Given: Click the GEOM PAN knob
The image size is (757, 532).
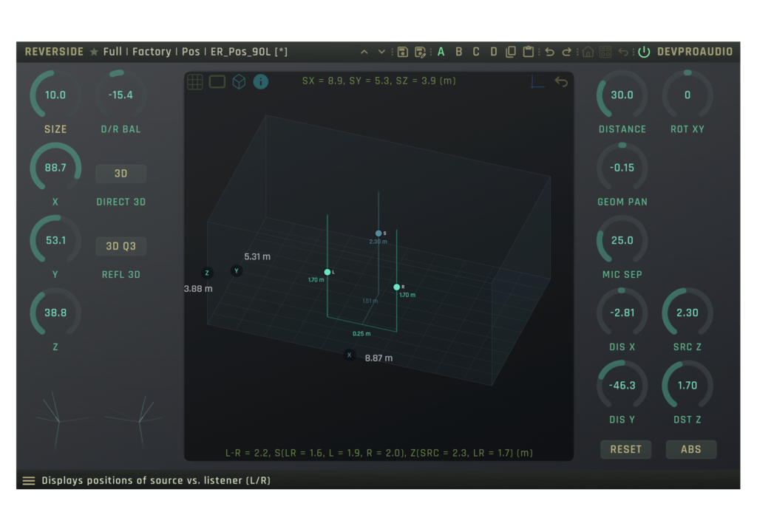Looking at the screenshot, I should pyautogui.click(x=622, y=168).
